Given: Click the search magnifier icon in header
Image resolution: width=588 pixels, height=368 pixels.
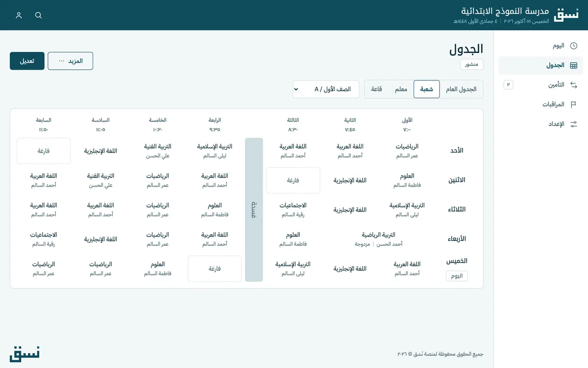Looking at the screenshot, I should [39, 15].
